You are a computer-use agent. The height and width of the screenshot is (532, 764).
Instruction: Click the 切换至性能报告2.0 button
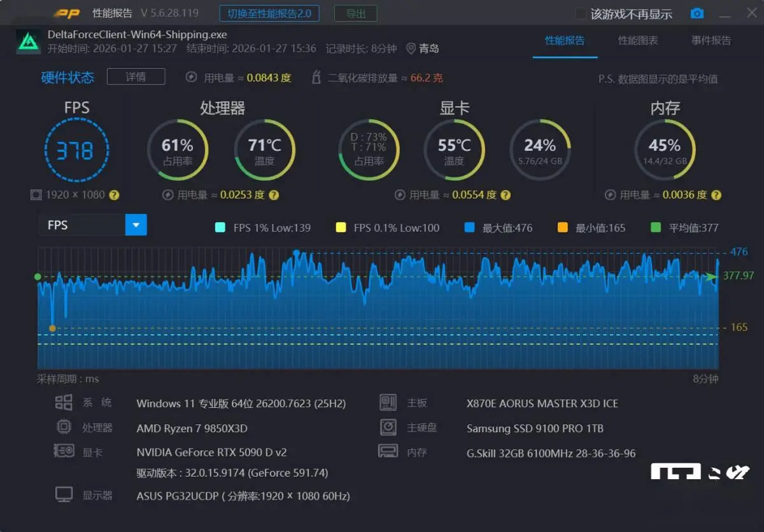click(x=269, y=13)
